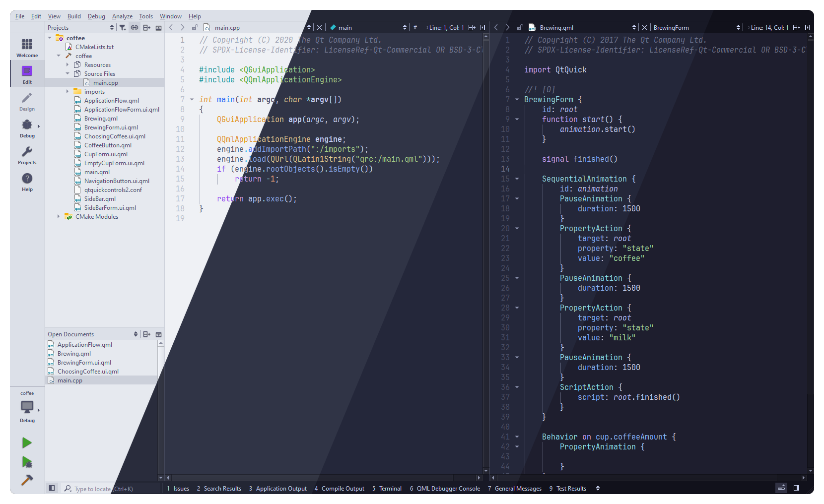Run the project with green play button

coord(27,442)
